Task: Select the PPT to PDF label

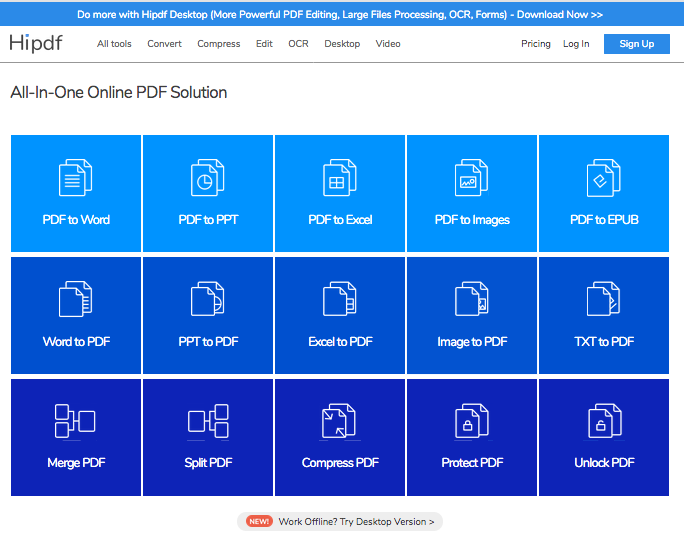Action: pyautogui.click(x=208, y=341)
